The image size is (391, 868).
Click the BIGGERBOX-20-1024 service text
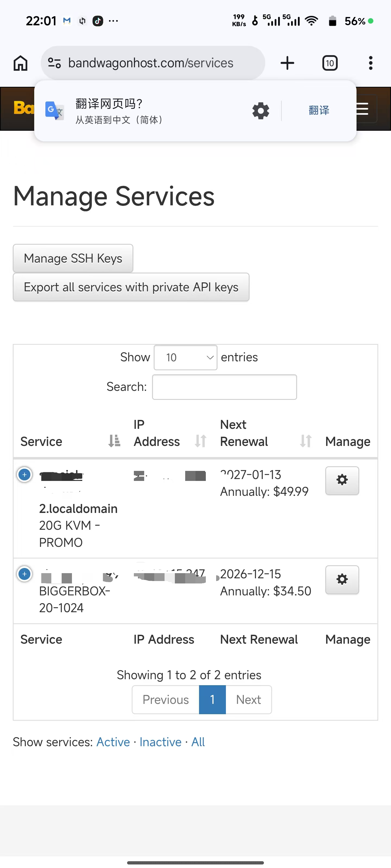[x=75, y=599]
